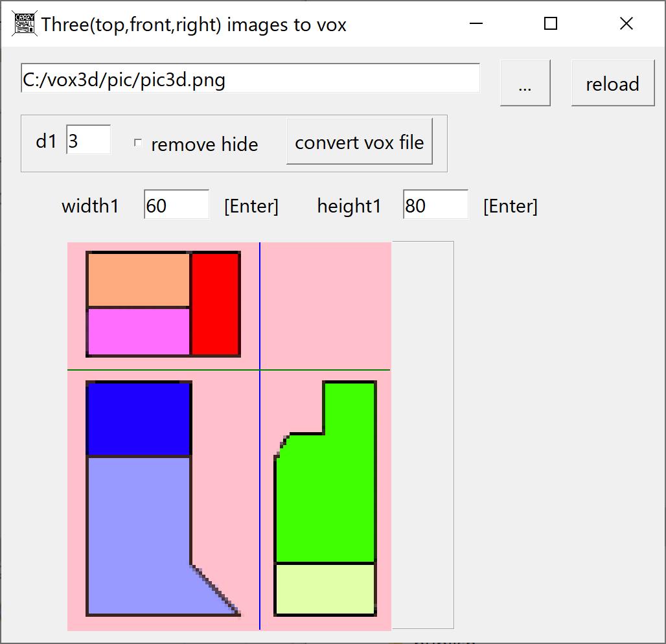Click the orange region in top view
Image resolution: width=666 pixels, height=644 pixels.
138,280
